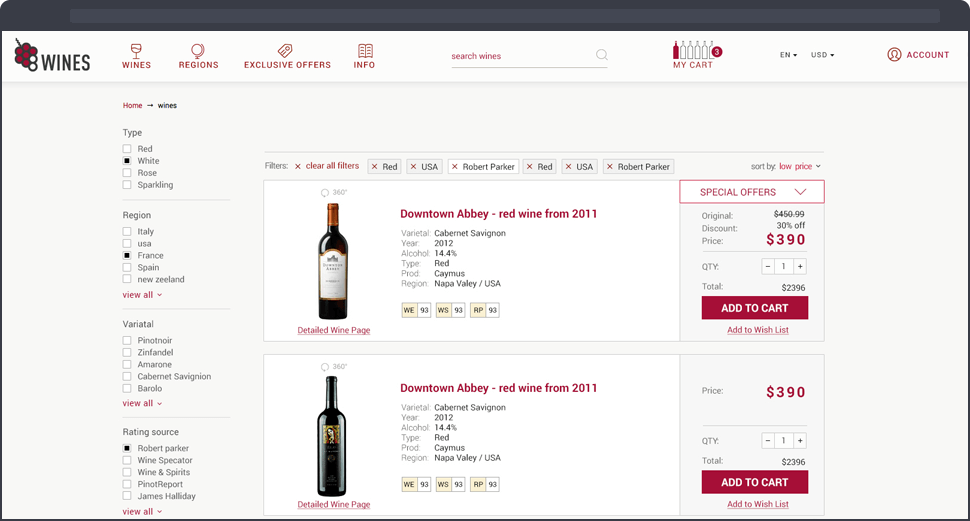Open the EN language dropdown
Image resolution: width=970 pixels, height=521 pixels.
coord(788,55)
